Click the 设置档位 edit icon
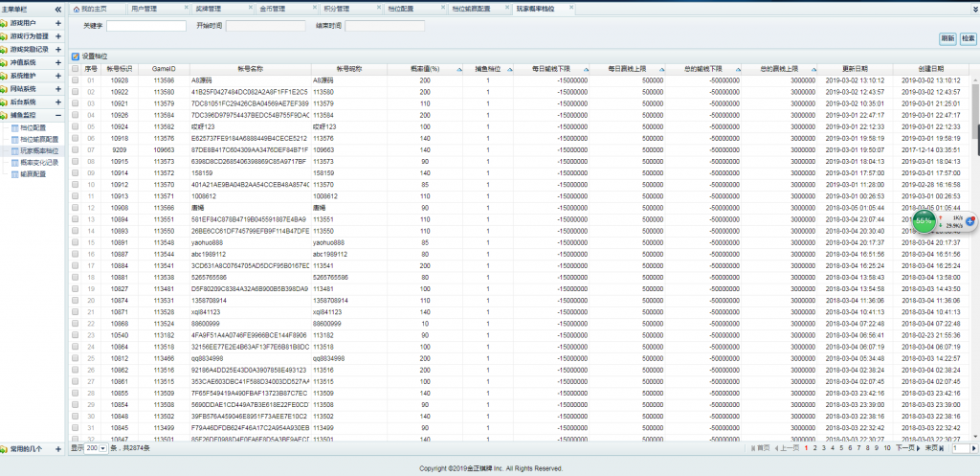This screenshot has height=476, width=980. tap(76, 57)
